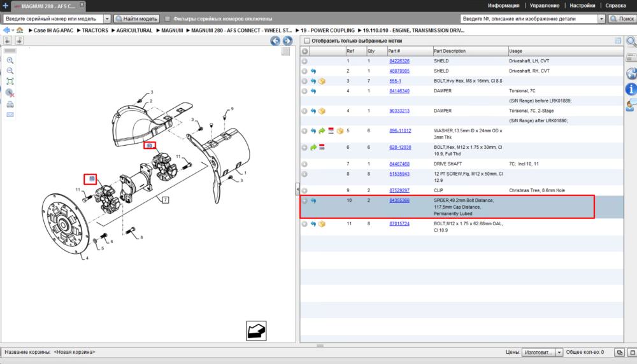Viewport: 637px width, 364px height.
Task: Click the green arrow icon in 896-11012 row
Action: click(x=322, y=131)
